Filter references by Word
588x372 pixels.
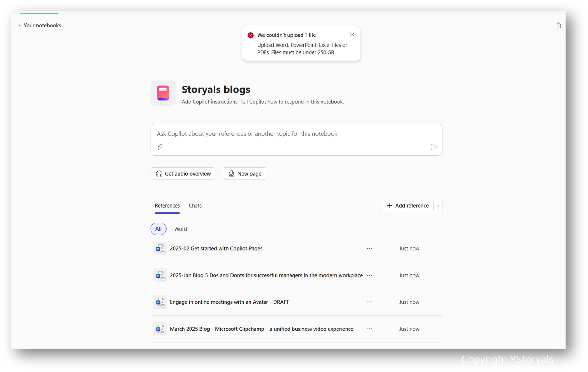tap(180, 229)
